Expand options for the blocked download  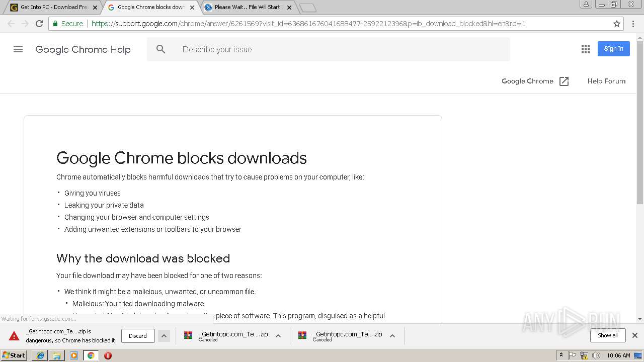pos(164,336)
